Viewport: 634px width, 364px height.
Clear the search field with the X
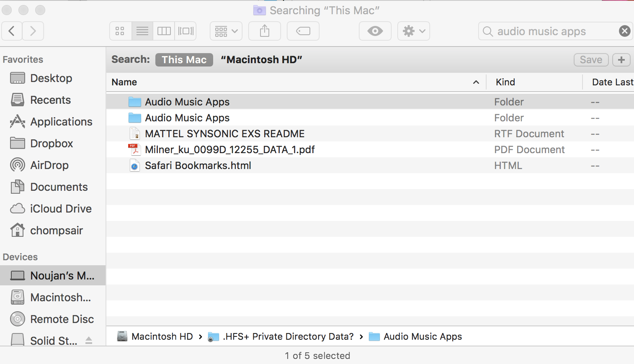click(624, 31)
